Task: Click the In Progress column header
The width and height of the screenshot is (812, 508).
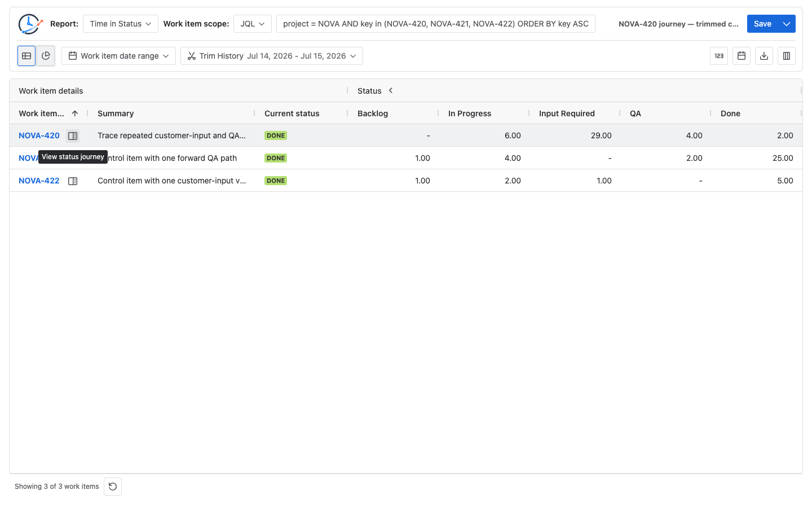Action: (x=470, y=113)
